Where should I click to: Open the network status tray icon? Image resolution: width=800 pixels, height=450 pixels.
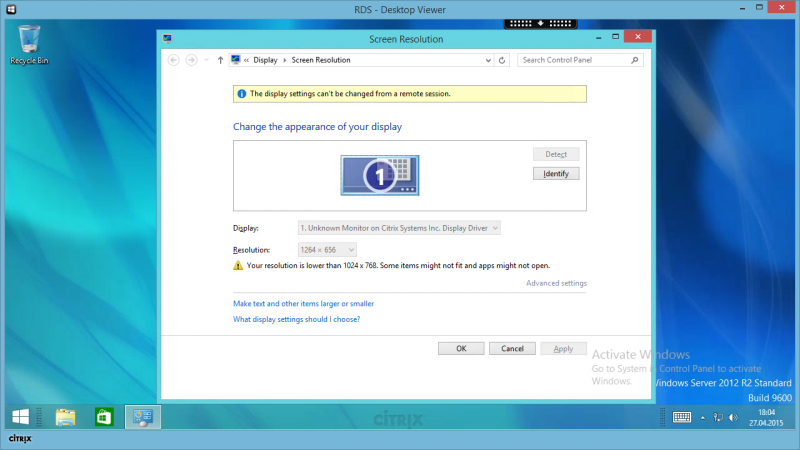pyautogui.click(x=718, y=417)
